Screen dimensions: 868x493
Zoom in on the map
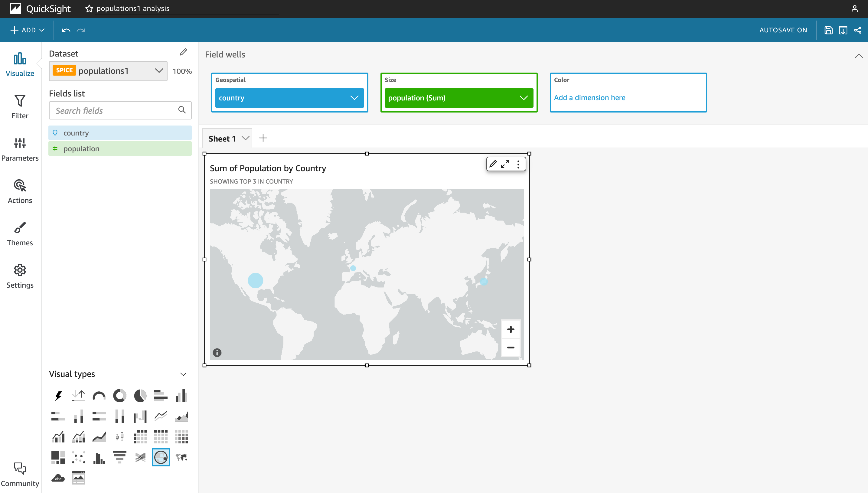(x=511, y=329)
